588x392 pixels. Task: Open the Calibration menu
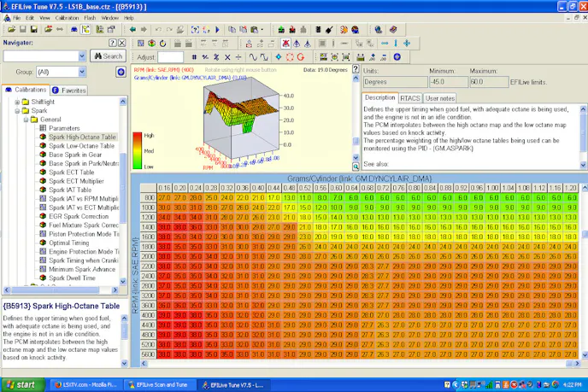[x=66, y=17]
